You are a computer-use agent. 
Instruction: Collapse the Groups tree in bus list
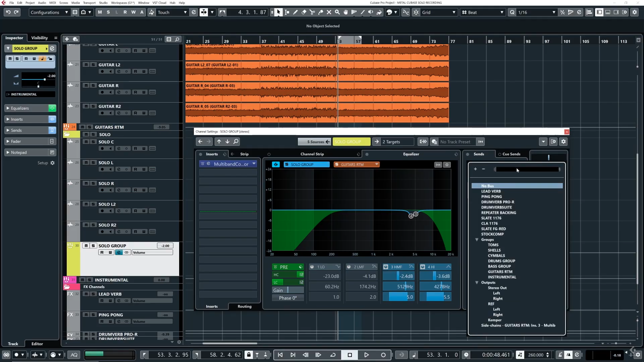(477, 240)
